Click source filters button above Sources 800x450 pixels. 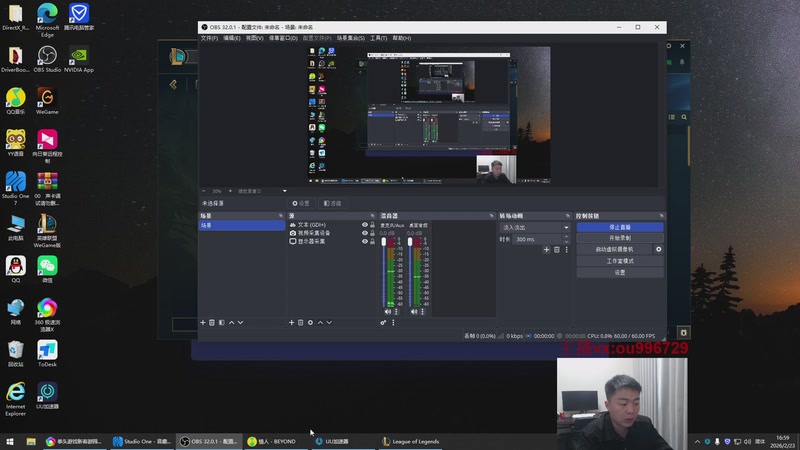coord(333,204)
